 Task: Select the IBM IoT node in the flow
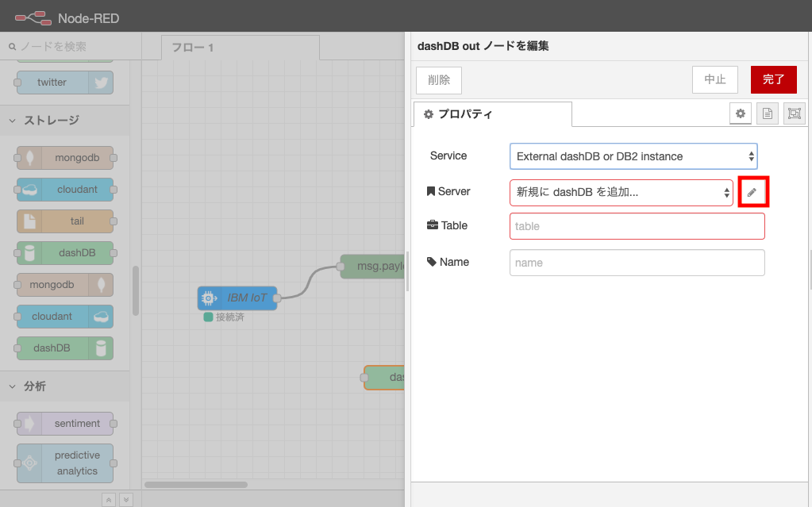click(x=236, y=298)
